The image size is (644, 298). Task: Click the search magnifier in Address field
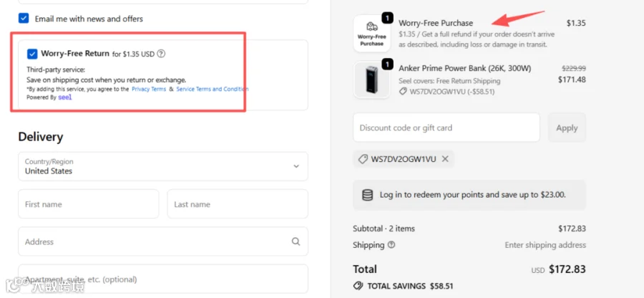tap(296, 241)
